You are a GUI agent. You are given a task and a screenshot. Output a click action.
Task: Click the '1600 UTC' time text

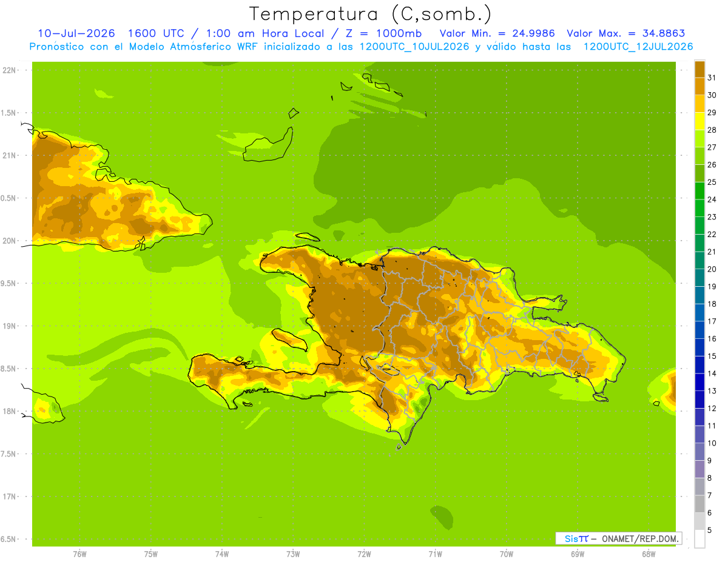tap(158, 33)
